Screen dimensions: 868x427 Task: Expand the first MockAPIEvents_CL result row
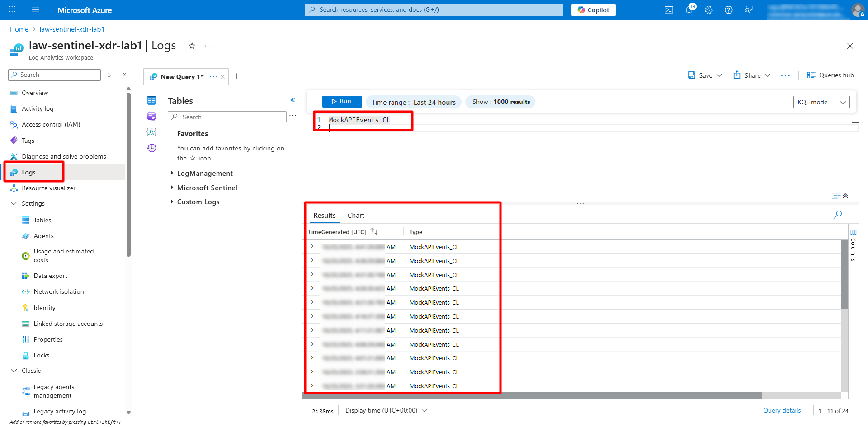click(x=312, y=246)
